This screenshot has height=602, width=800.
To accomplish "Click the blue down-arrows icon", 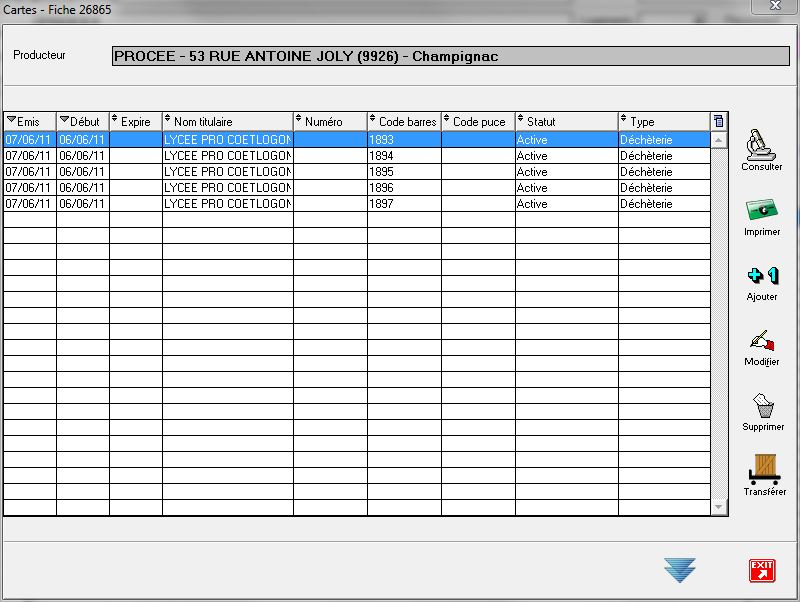I will click(680, 570).
